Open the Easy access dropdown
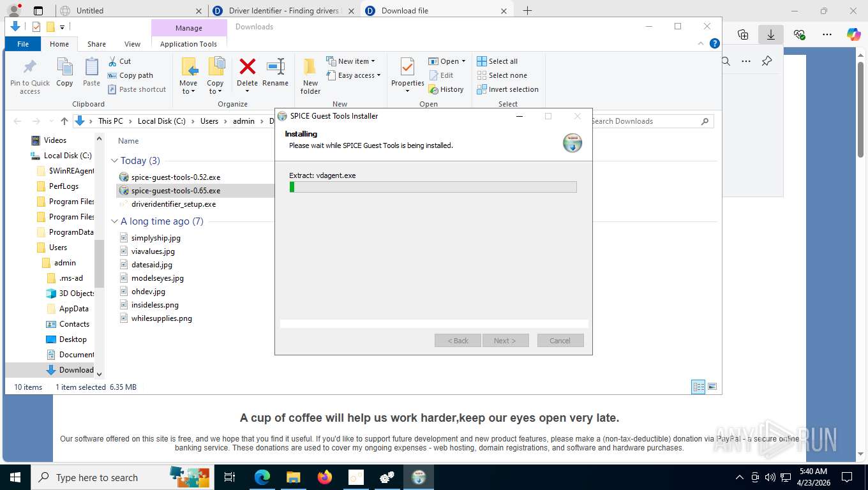 tap(353, 75)
